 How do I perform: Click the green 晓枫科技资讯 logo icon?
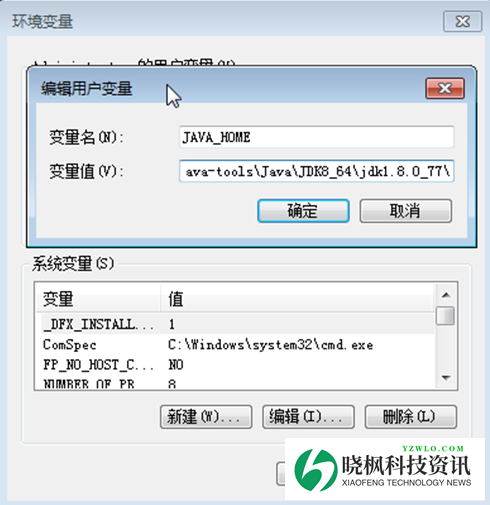[x=316, y=470]
